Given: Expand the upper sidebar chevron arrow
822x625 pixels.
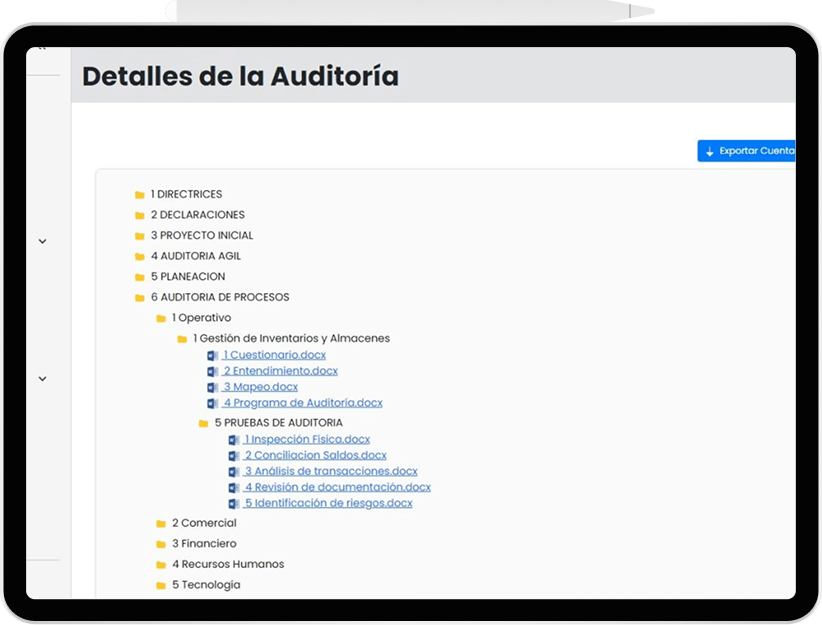Looking at the screenshot, I should (x=42, y=241).
